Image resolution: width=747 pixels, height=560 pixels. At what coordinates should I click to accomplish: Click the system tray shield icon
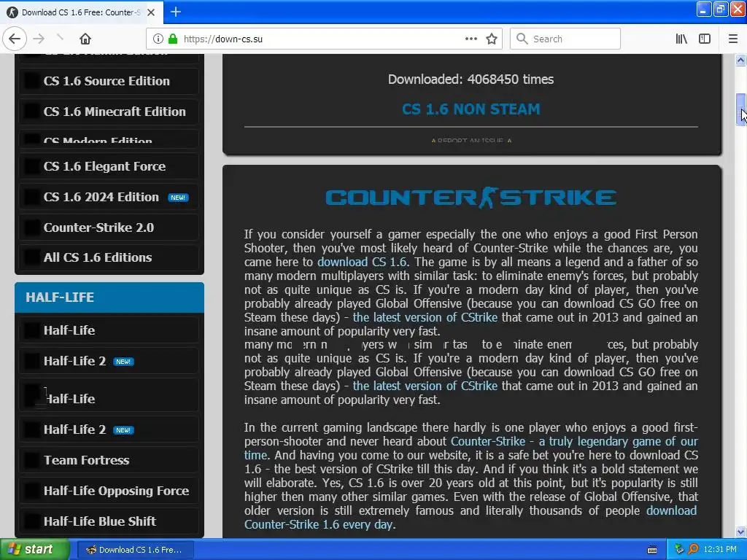click(x=679, y=550)
